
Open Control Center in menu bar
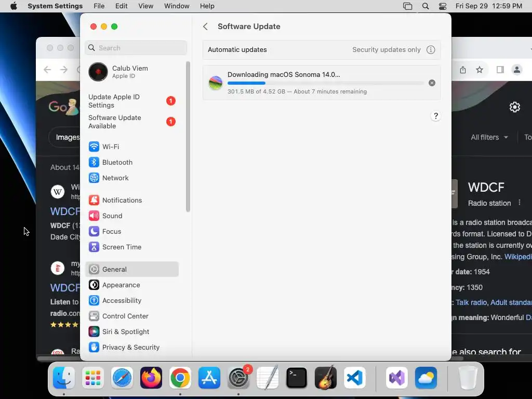(x=443, y=6)
